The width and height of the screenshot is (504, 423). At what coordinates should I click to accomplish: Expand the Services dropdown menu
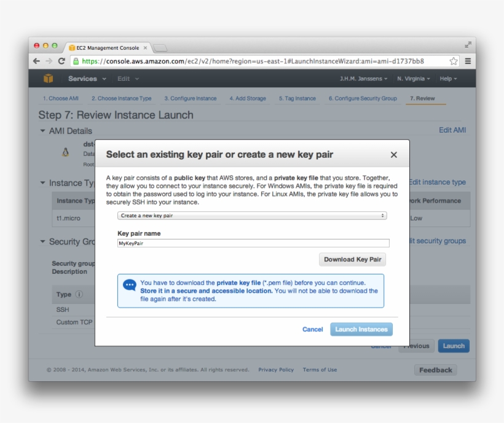coord(87,79)
